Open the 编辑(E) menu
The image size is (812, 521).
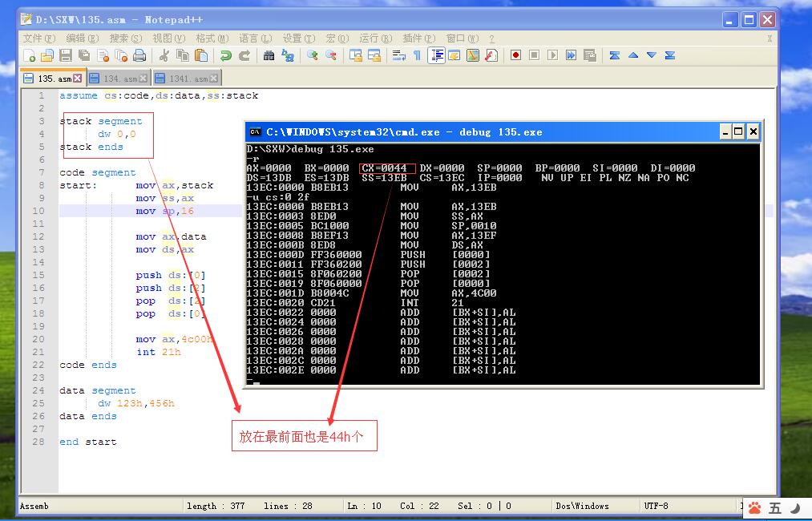point(83,38)
